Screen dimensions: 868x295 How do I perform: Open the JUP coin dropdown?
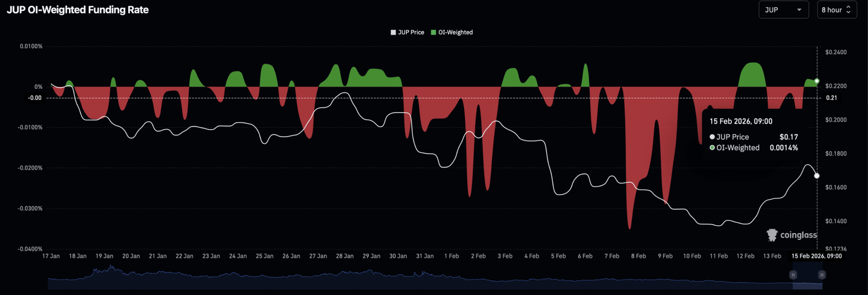click(x=783, y=10)
